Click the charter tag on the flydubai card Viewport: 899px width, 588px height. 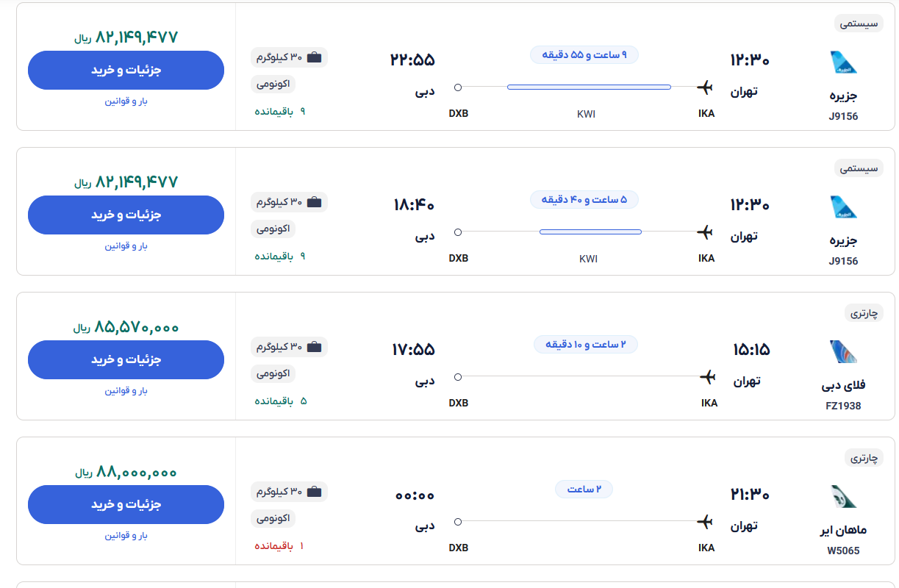[x=864, y=313]
